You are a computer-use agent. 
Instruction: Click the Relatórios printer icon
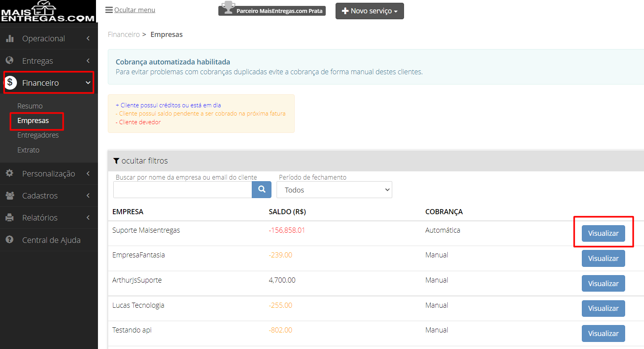10,217
